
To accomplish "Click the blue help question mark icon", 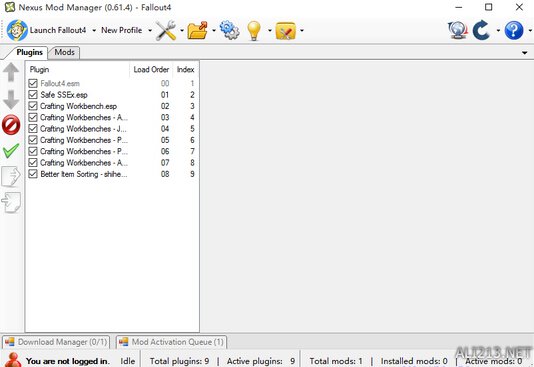I will (514, 30).
